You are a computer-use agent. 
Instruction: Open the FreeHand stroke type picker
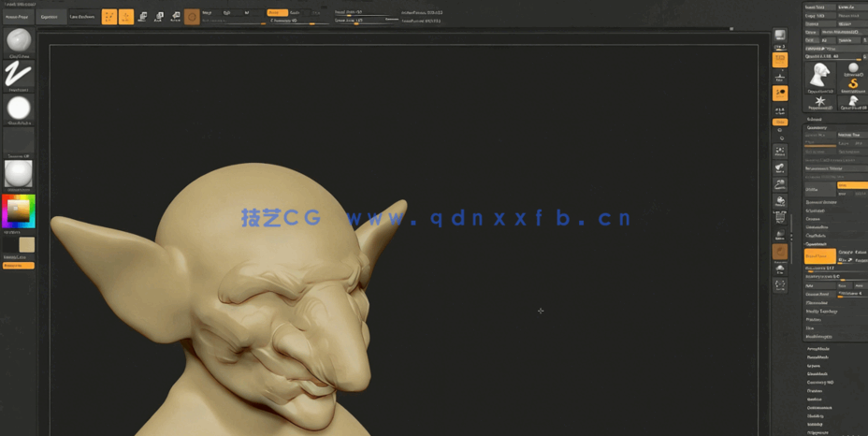tap(19, 74)
